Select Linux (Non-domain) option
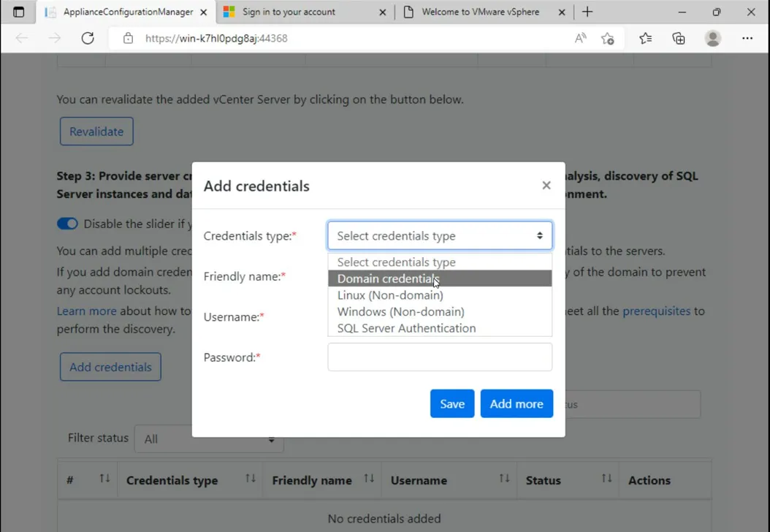 [x=440, y=295]
